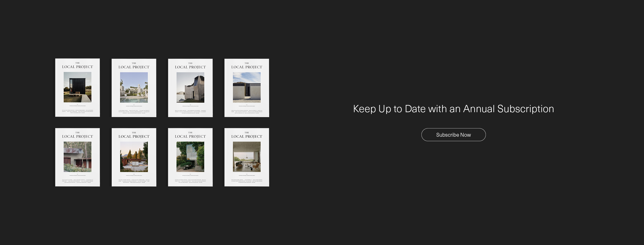Open the autumn trees and mountain magazine cover
Screen dimensions: 644x245
click(x=134, y=157)
